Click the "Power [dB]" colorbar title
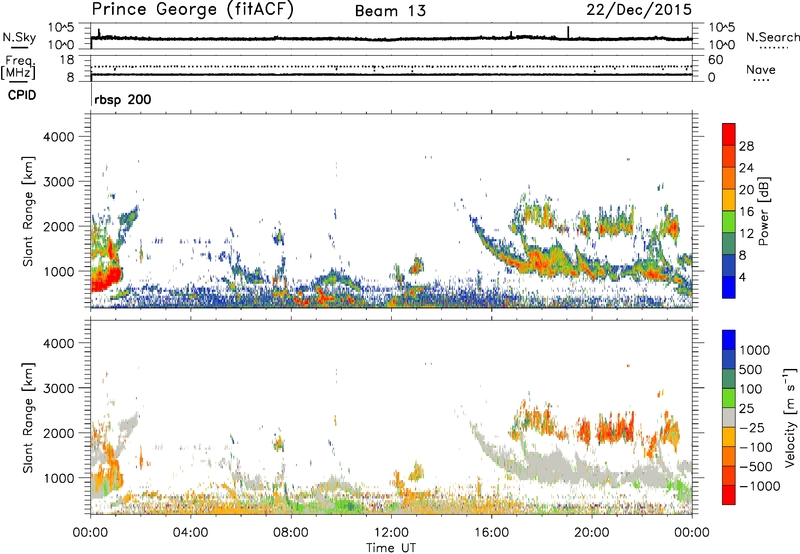This screenshot has height=554, width=800. (764, 211)
